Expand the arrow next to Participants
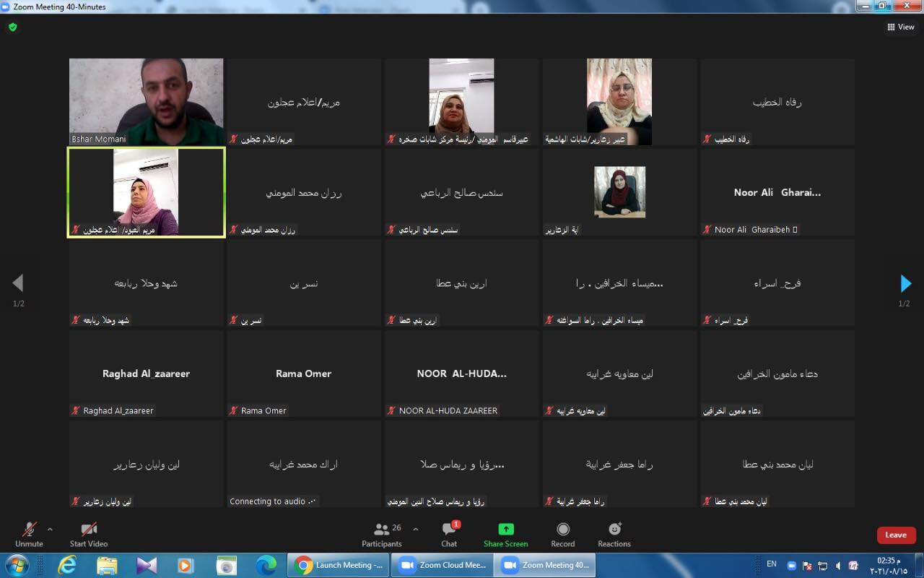Viewport: 924px width, 578px height. (416, 529)
